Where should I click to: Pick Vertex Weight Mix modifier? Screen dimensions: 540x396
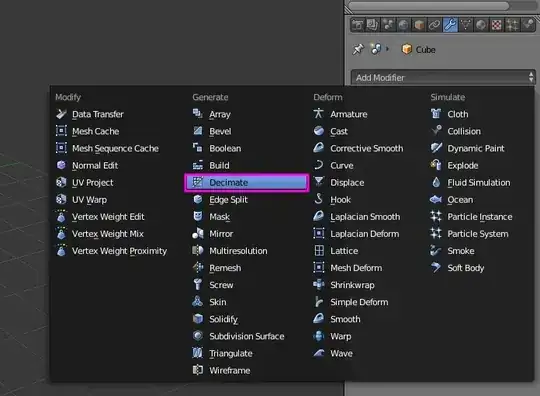tap(100, 234)
